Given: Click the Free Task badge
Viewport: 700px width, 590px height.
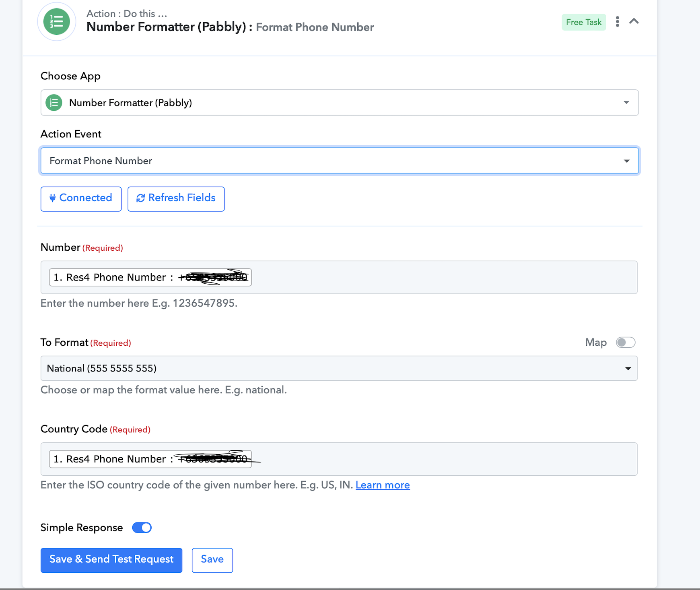Looking at the screenshot, I should [584, 22].
